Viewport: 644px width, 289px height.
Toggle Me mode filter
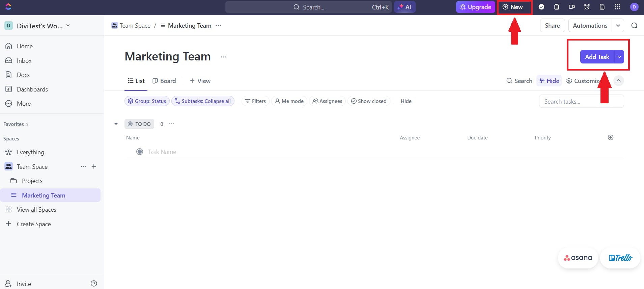click(289, 101)
